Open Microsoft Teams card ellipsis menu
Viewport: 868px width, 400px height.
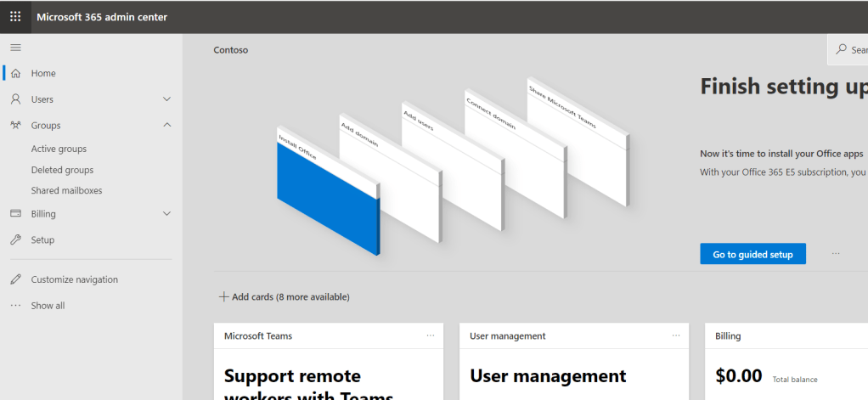click(431, 335)
